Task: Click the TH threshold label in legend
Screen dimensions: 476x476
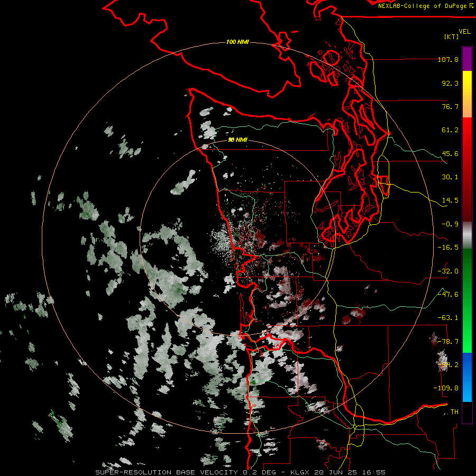Action: pos(454,412)
